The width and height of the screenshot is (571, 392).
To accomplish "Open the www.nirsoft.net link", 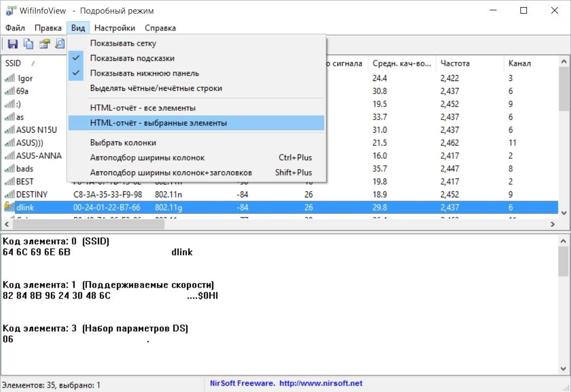I will (321, 383).
